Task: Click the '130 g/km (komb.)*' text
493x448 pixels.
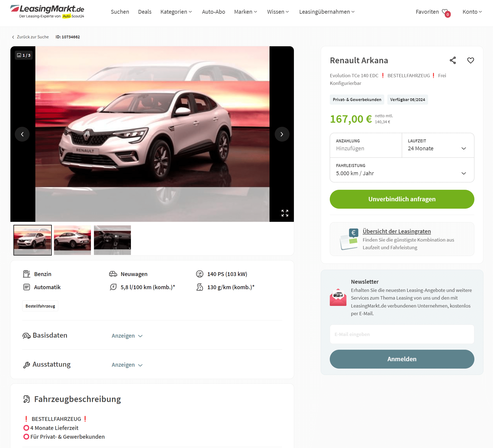Action: (231, 287)
